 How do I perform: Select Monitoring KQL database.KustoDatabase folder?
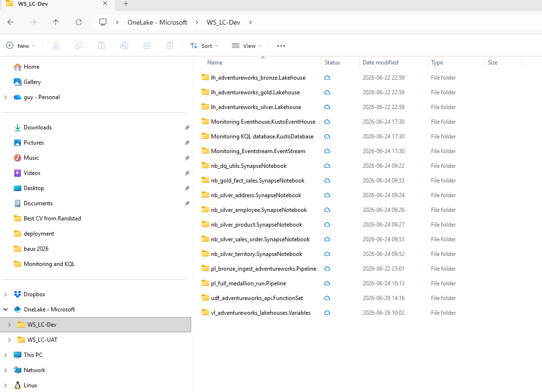pyautogui.click(x=262, y=137)
